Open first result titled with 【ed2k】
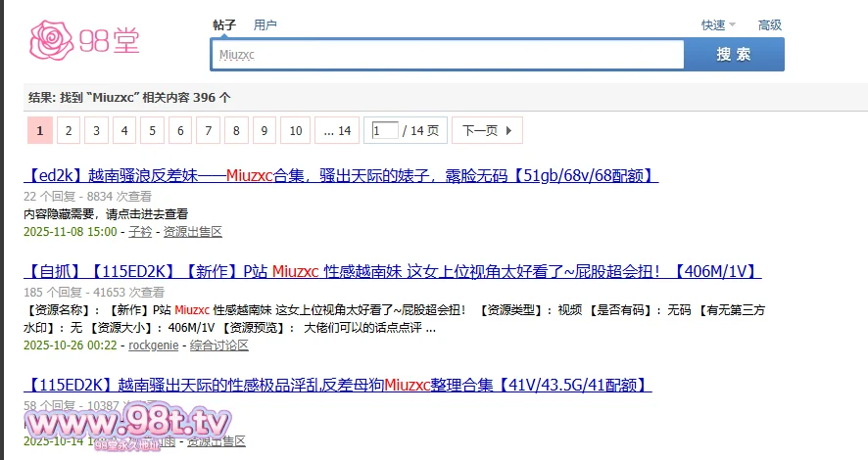868x460 pixels. tap(340, 176)
